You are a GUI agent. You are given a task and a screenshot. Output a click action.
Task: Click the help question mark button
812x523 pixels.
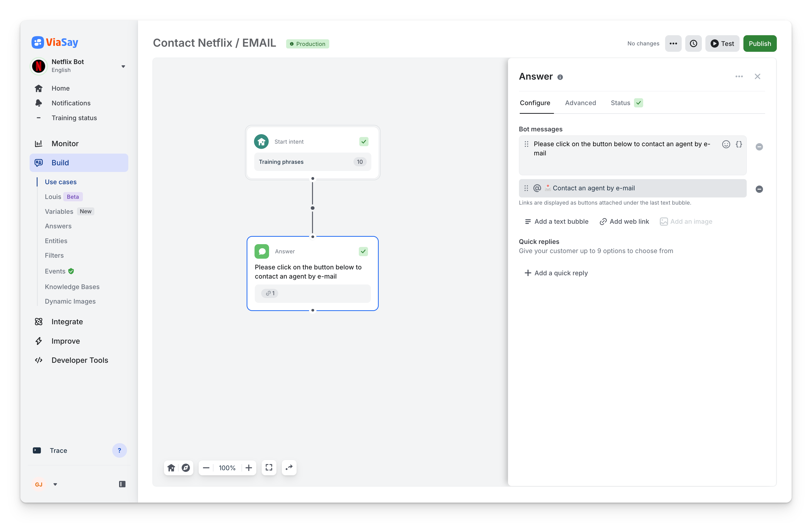pyautogui.click(x=119, y=450)
